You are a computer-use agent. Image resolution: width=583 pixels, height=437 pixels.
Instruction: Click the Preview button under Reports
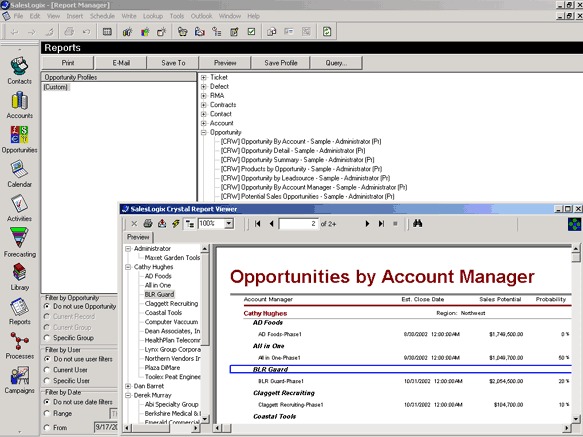225,63
